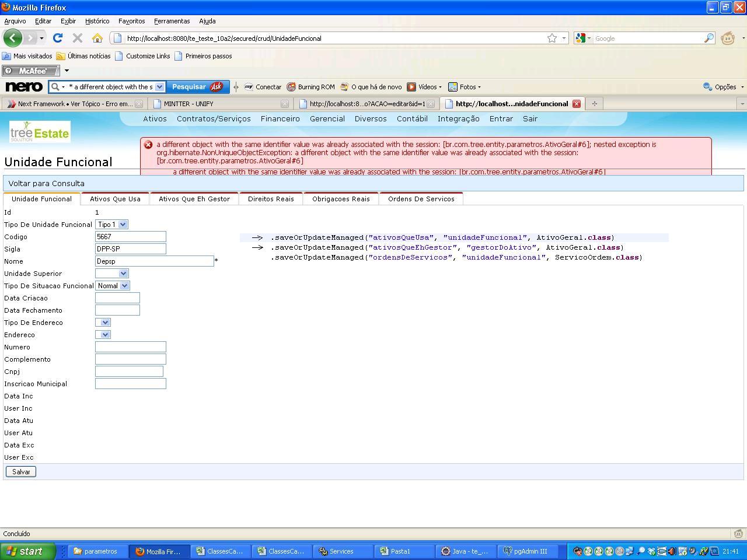Open the Endereco dropdown
The width and height of the screenshot is (747, 560).
(x=103, y=335)
